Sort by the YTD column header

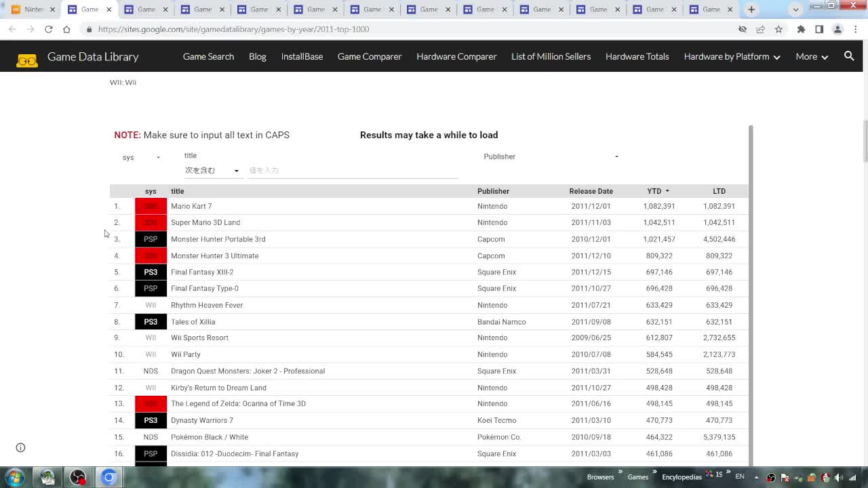click(658, 191)
